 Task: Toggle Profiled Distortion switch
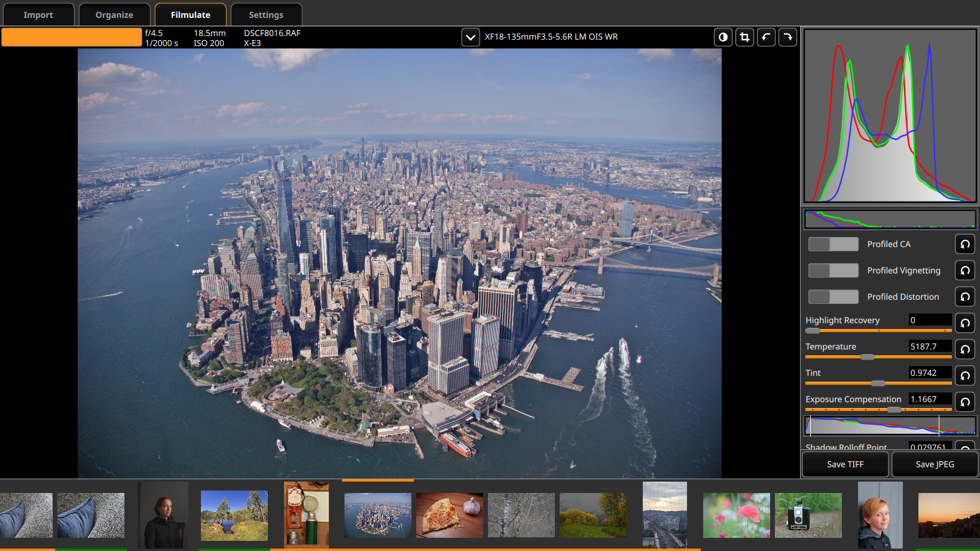pyautogui.click(x=833, y=297)
